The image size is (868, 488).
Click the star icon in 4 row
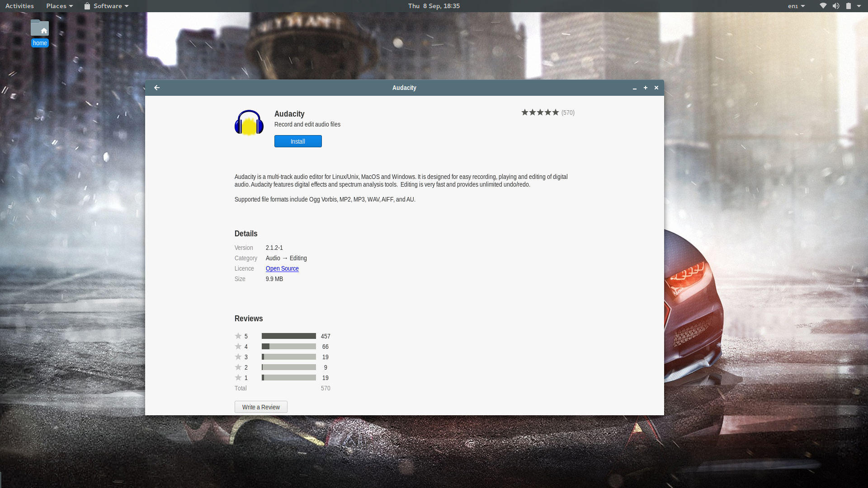click(x=238, y=346)
